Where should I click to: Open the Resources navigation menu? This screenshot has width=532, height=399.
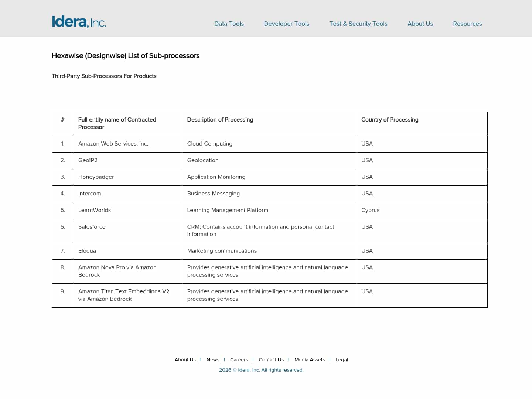[467, 24]
